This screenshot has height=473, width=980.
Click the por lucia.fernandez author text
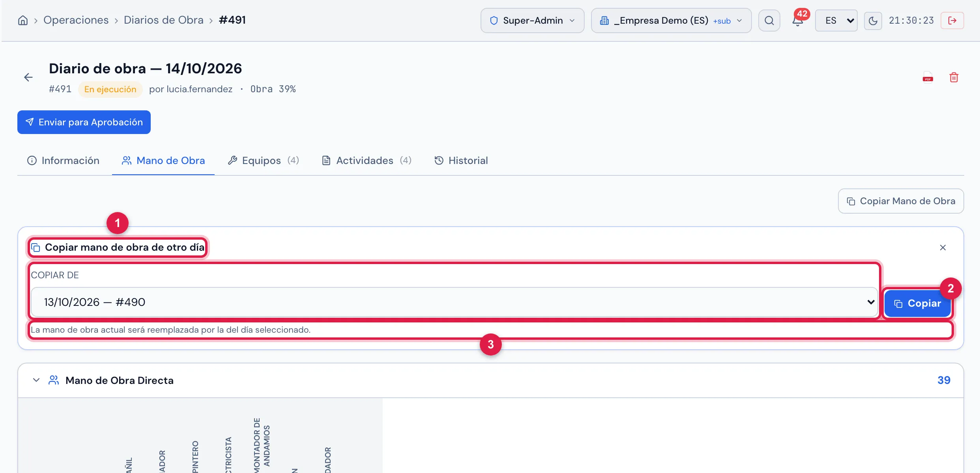[x=191, y=89]
